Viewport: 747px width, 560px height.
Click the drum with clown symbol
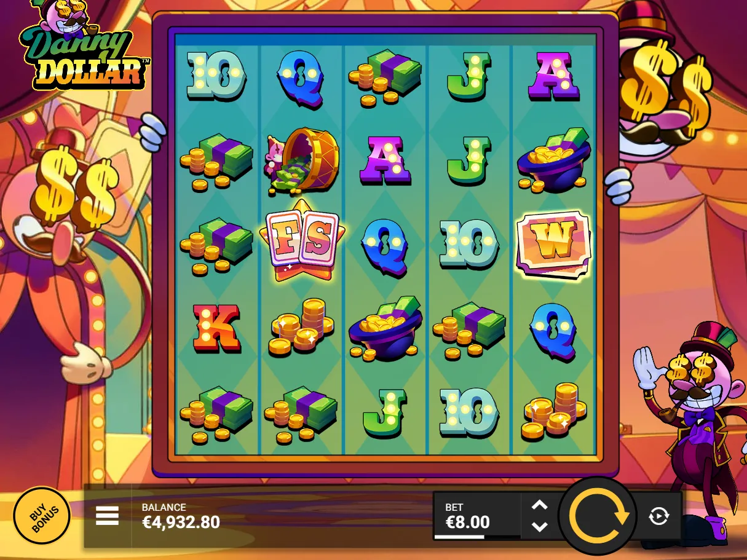click(302, 161)
